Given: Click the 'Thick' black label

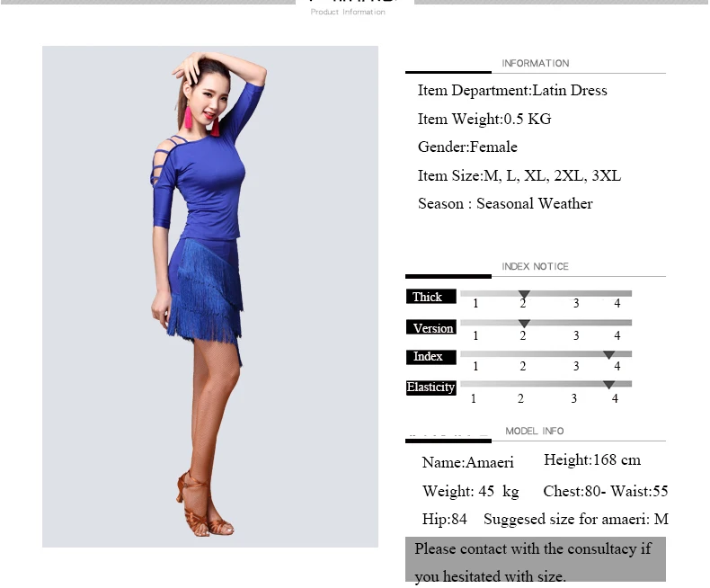Looking at the screenshot, I should [431, 297].
